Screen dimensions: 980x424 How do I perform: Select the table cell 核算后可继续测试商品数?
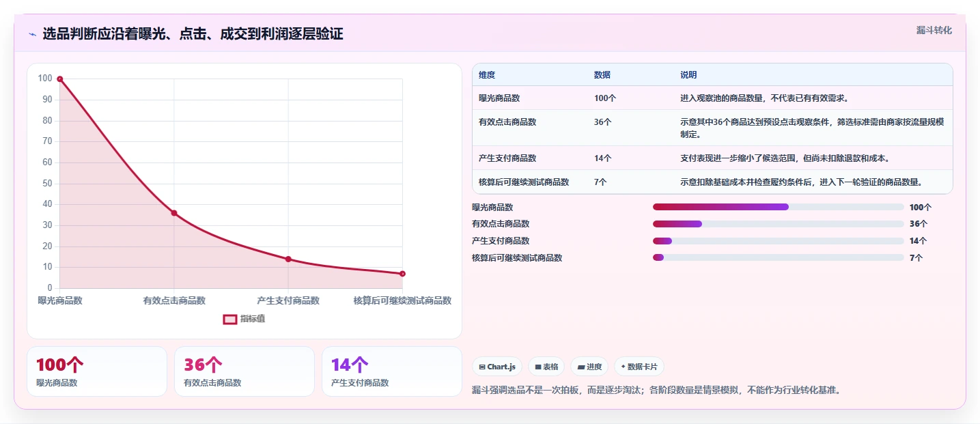tap(524, 182)
